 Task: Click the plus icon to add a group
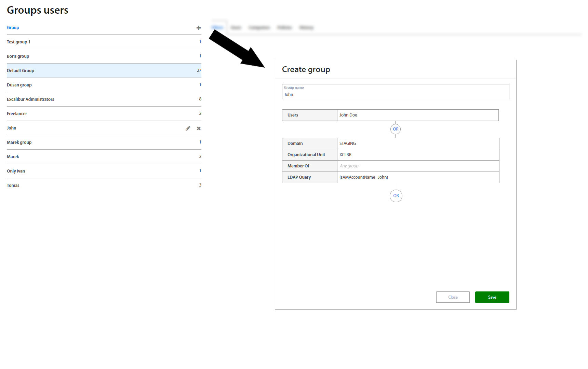[x=198, y=28]
